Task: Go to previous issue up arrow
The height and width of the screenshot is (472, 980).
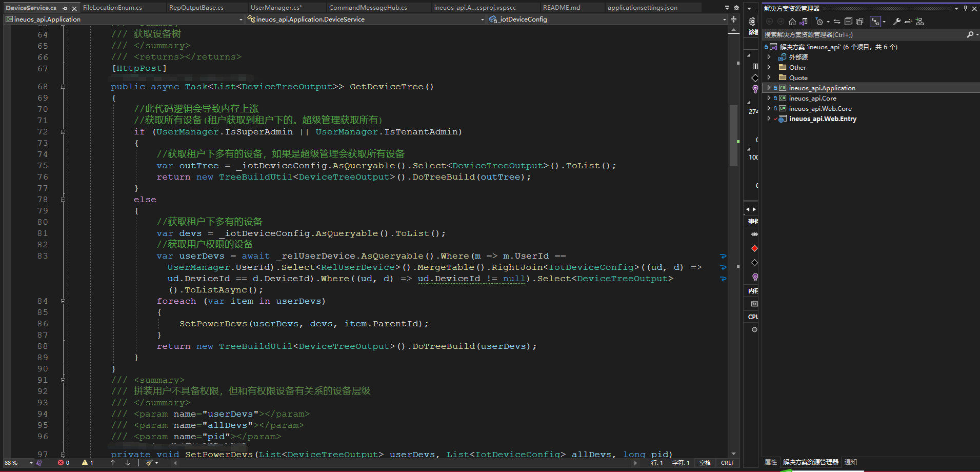Action: pyautogui.click(x=113, y=463)
